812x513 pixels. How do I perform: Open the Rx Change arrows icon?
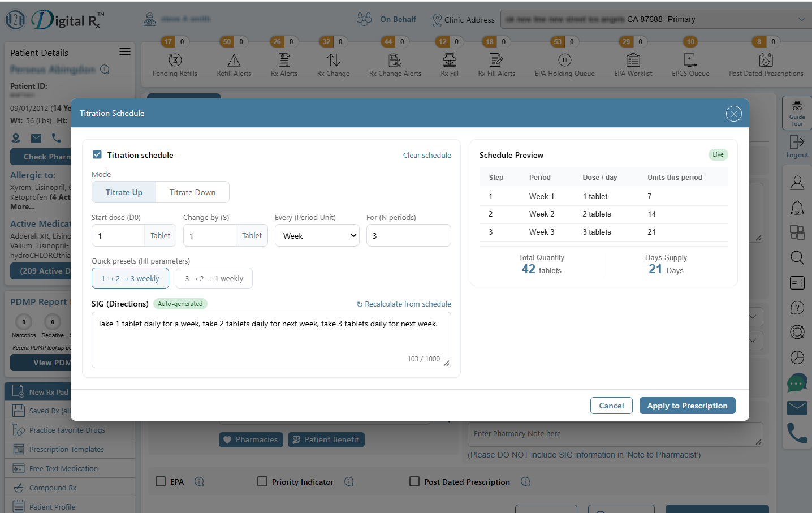point(334,60)
